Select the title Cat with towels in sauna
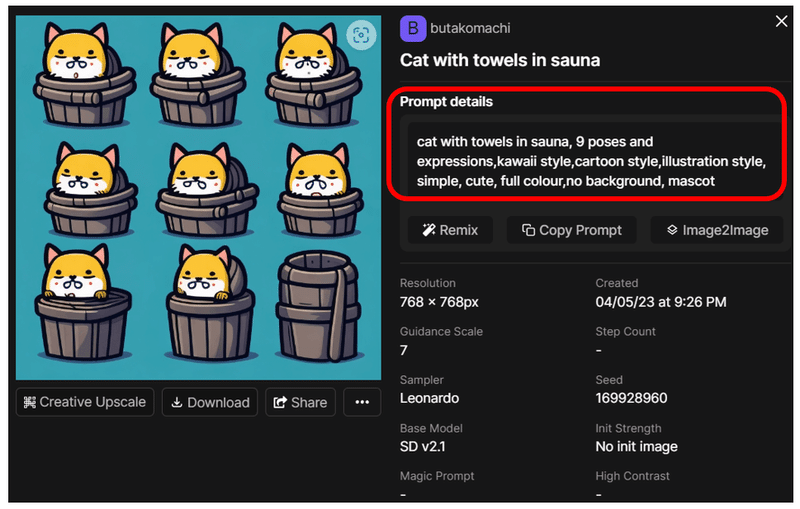The image size is (800, 509). click(499, 60)
